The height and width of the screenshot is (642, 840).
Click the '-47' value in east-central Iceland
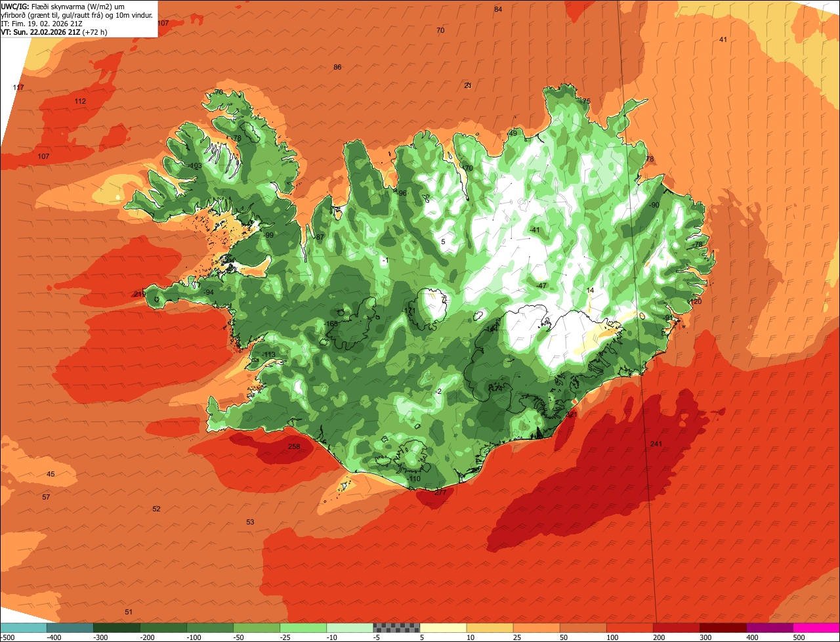coord(541,286)
